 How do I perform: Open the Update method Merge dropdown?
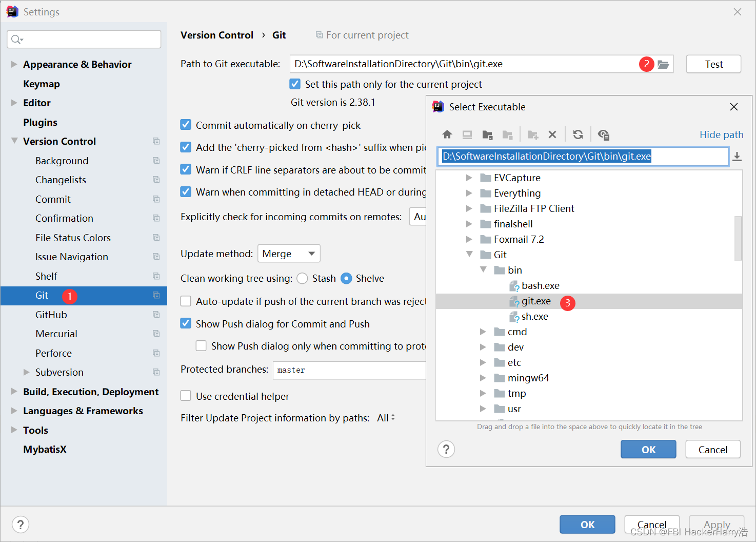289,254
